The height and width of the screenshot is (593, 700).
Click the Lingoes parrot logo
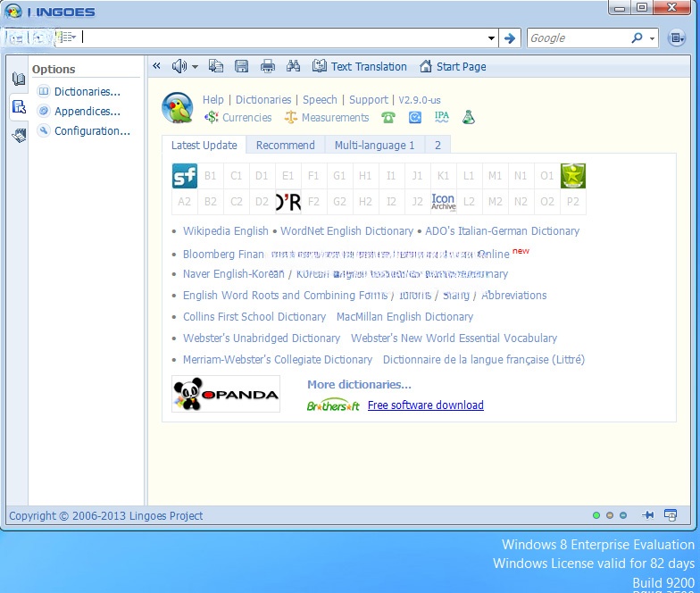click(x=177, y=107)
